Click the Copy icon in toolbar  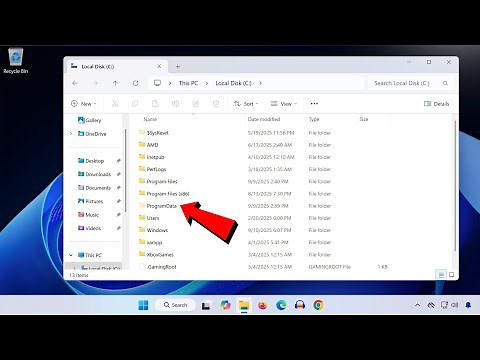135,104
